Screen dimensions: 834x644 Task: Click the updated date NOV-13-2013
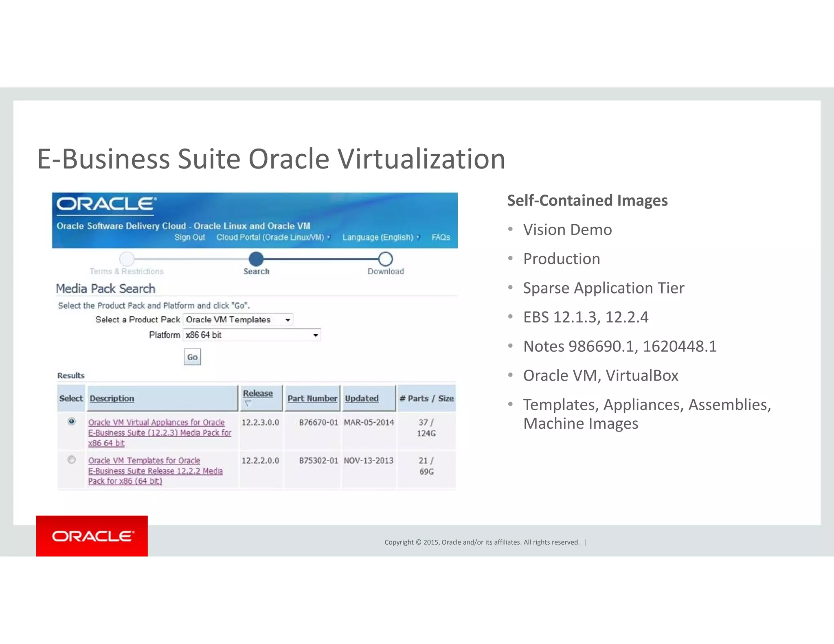tap(369, 461)
